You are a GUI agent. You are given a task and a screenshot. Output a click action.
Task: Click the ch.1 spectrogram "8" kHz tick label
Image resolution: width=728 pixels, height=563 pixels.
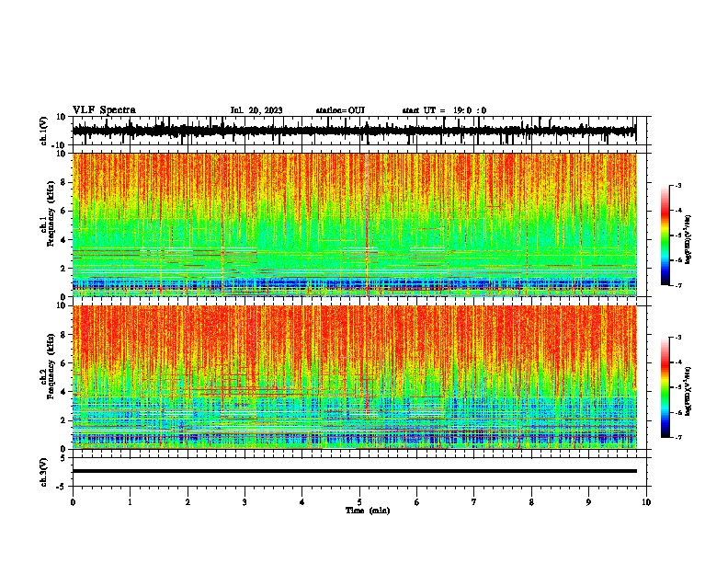(x=63, y=182)
